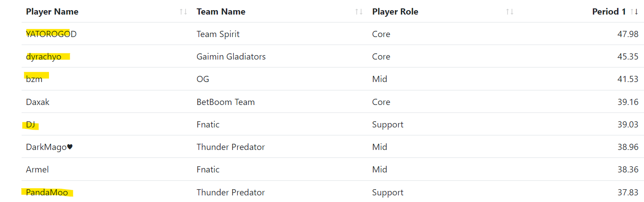
Task: Click the Armel player name
Action: point(37,170)
